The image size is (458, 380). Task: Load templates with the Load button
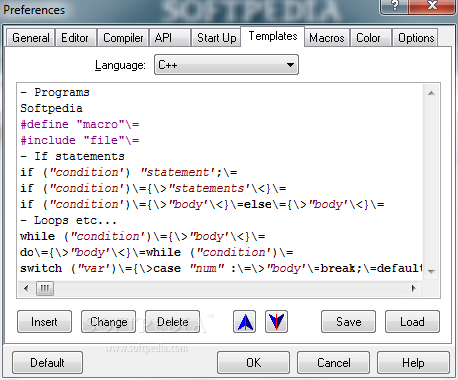(x=412, y=322)
